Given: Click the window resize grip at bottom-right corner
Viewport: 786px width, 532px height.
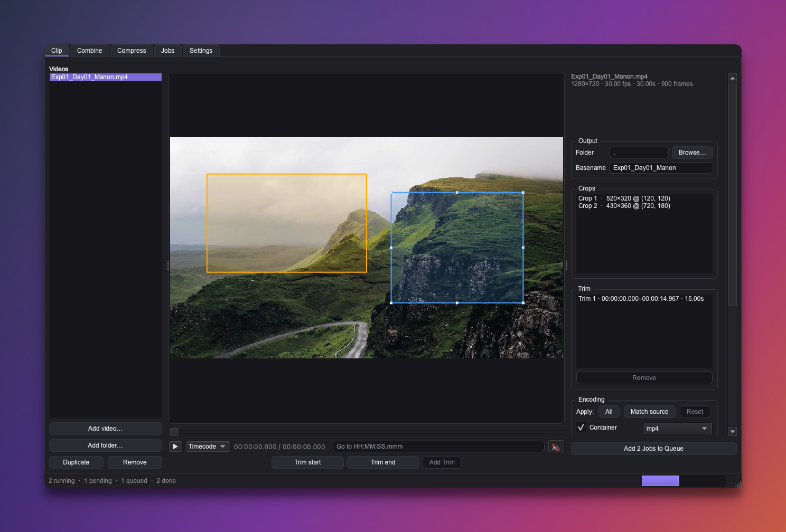Looking at the screenshot, I should tap(737, 483).
